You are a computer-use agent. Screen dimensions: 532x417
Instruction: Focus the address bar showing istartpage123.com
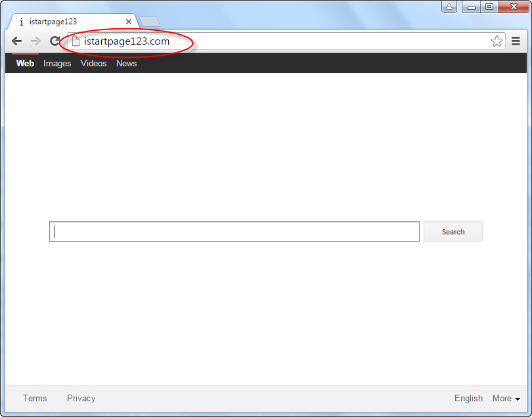tap(285, 41)
